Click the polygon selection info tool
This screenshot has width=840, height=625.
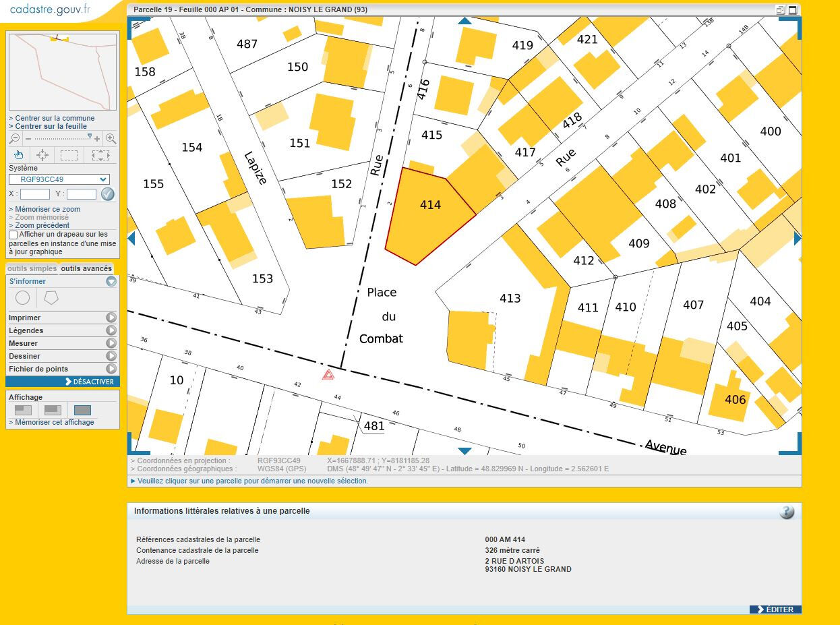pos(51,297)
